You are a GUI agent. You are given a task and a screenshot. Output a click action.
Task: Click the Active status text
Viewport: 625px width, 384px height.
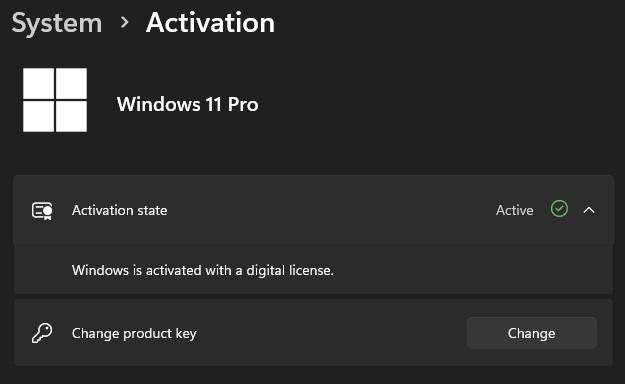[515, 210]
